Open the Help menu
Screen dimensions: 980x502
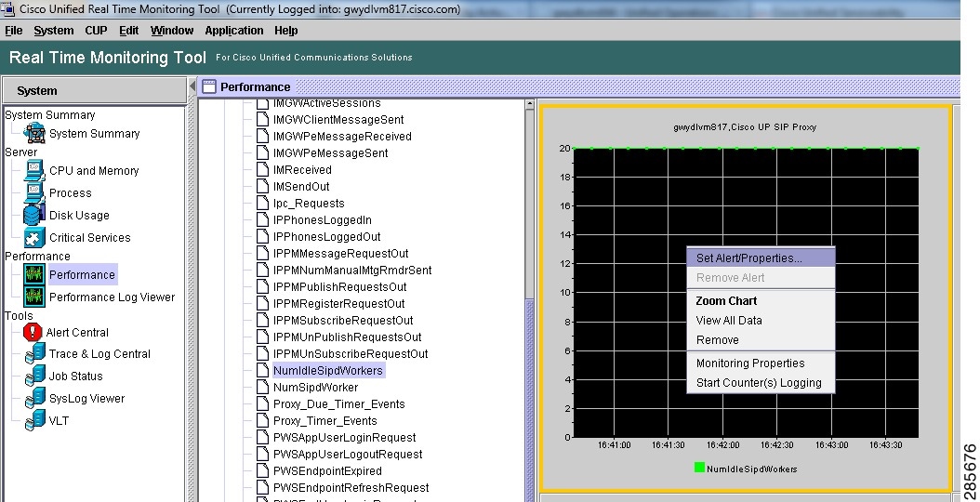coord(286,30)
